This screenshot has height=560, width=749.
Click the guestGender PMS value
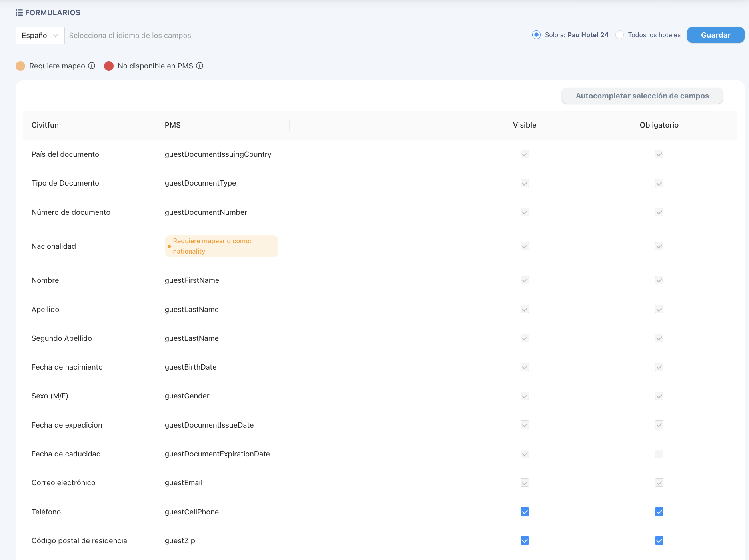tap(187, 396)
